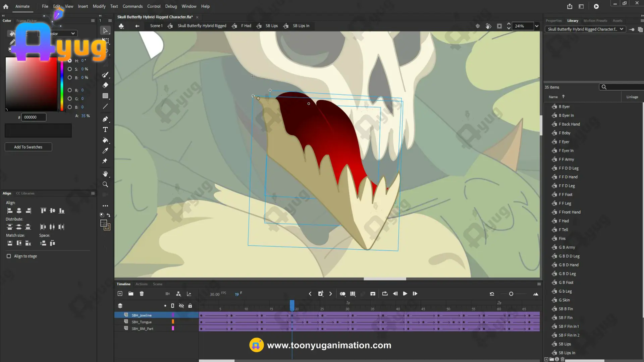The width and height of the screenshot is (644, 362).
Task: Switch to the Motion Presets tab
Action: (595, 21)
